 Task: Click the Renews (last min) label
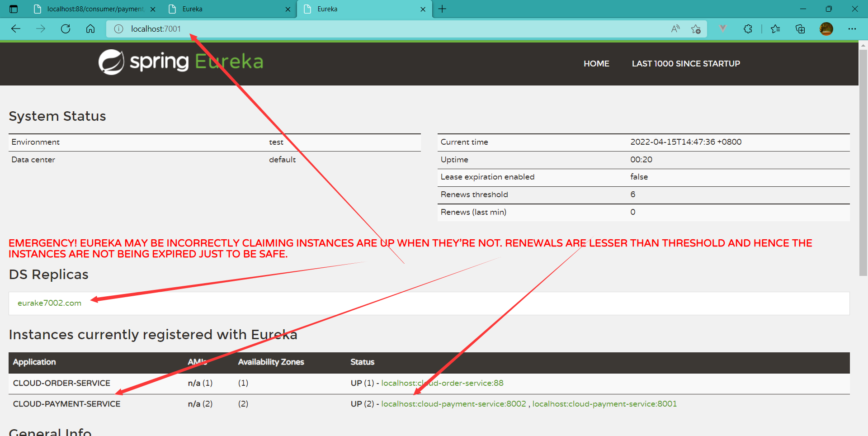(x=473, y=212)
